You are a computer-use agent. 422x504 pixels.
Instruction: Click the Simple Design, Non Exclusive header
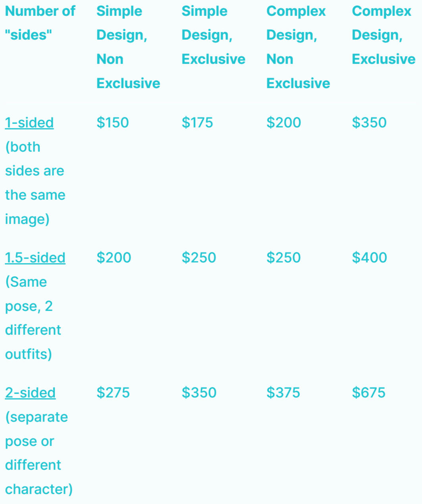128,47
